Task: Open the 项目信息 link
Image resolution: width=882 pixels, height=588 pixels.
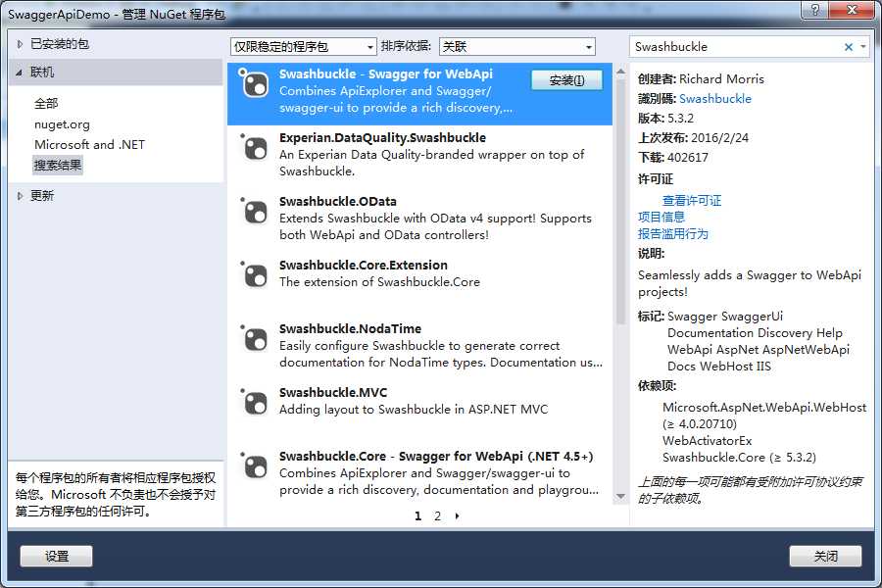Action: click(661, 218)
